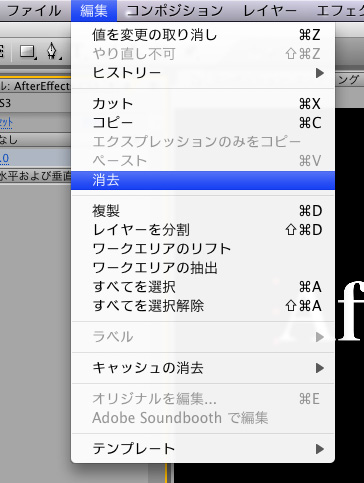Select the Pen tool

[53, 52]
